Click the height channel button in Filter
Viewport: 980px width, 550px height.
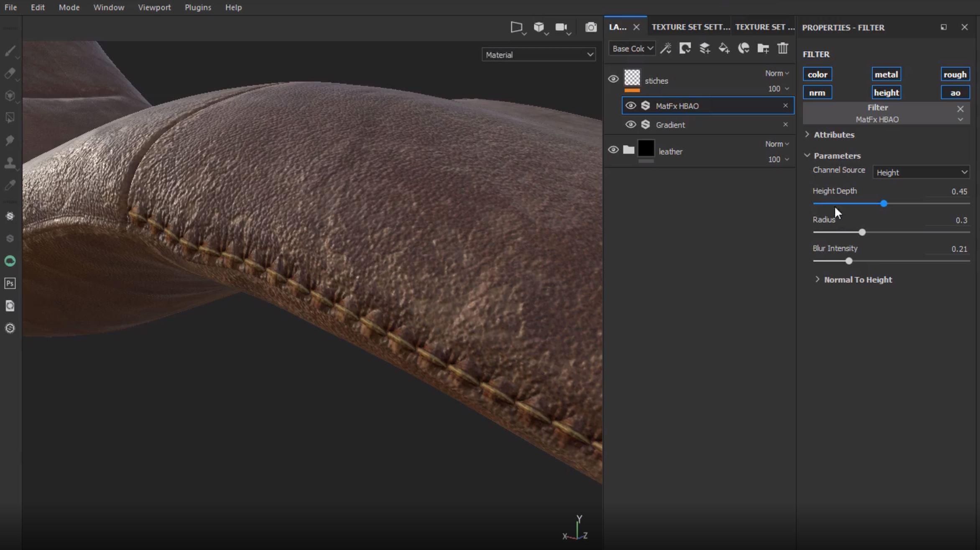tap(886, 93)
